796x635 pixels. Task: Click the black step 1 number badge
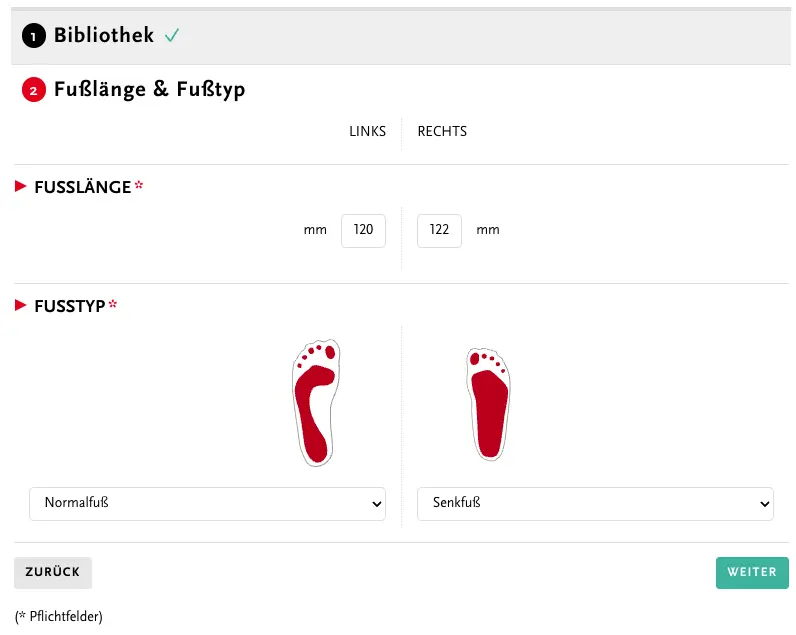tap(34, 37)
